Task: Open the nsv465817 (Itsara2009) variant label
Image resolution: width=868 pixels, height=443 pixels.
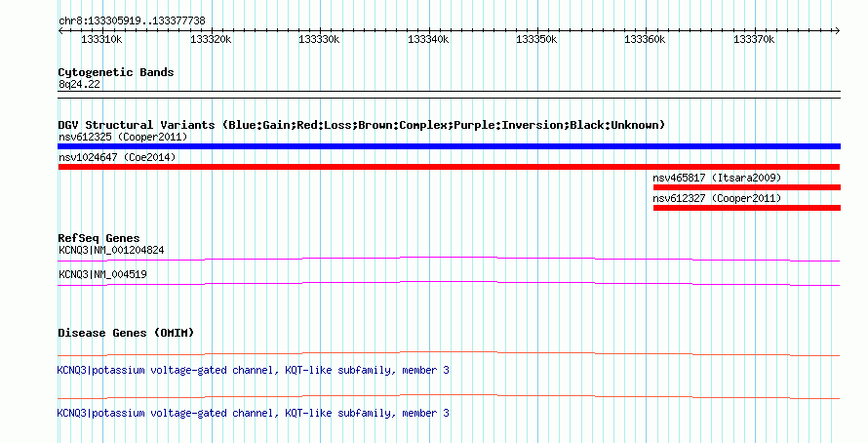Action: point(717,178)
